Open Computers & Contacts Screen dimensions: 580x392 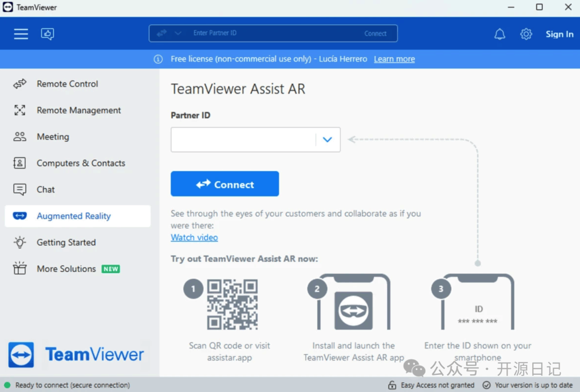(78, 163)
